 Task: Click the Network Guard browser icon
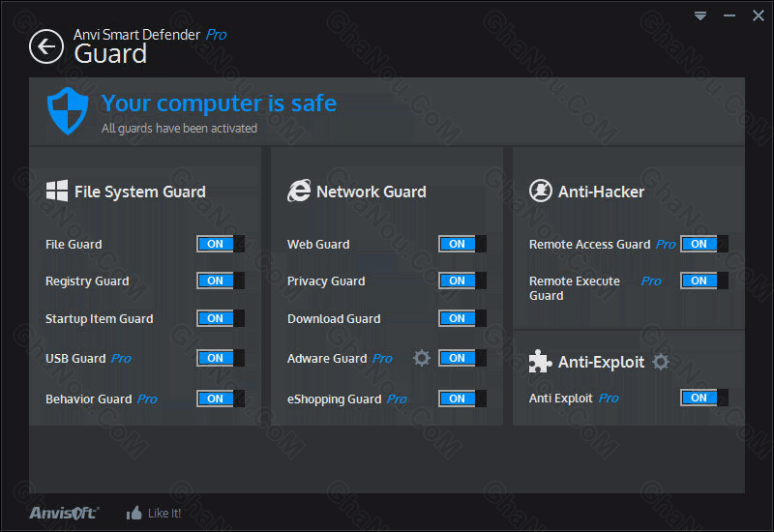tap(299, 191)
